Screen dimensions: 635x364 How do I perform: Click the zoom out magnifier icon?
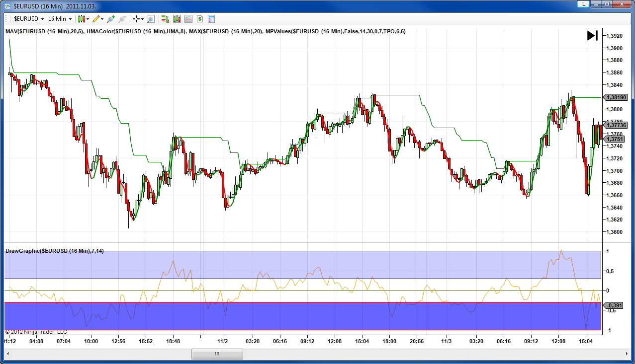coord(122,19)
